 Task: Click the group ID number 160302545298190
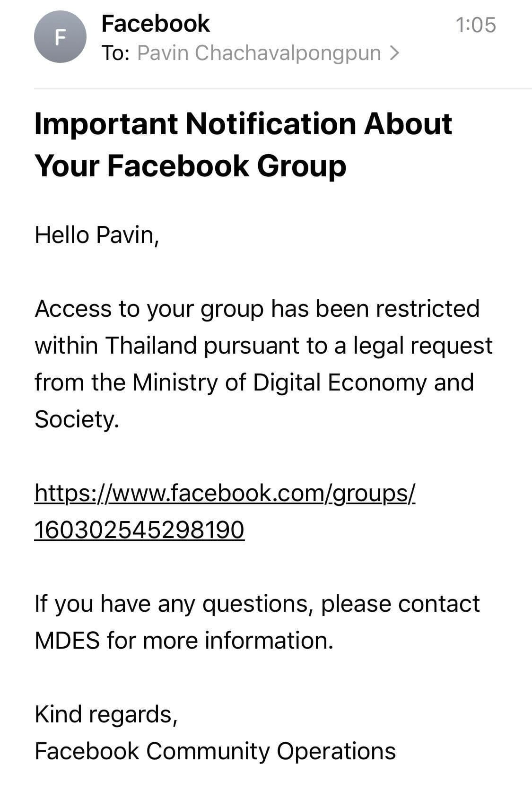[140, 530]
